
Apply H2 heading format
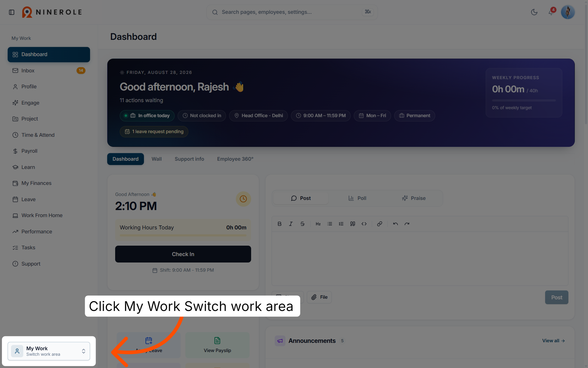pyautogui.click(x=318, y=224)
